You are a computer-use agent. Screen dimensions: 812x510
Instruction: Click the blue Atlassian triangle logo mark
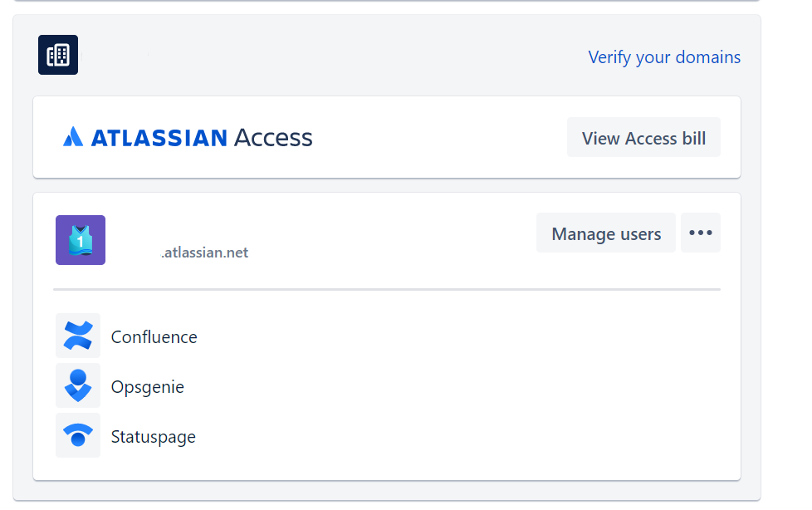[73, 137]
